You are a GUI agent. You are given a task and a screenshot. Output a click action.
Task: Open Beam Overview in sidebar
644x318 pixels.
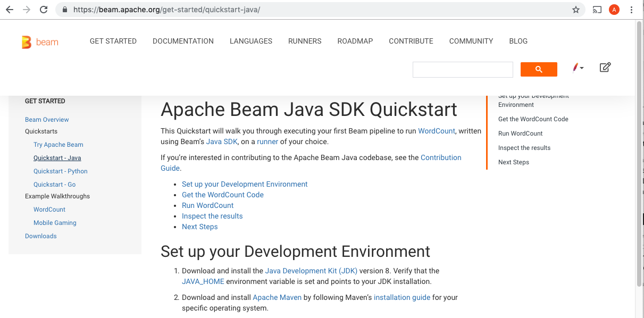(x=47, y=120)
